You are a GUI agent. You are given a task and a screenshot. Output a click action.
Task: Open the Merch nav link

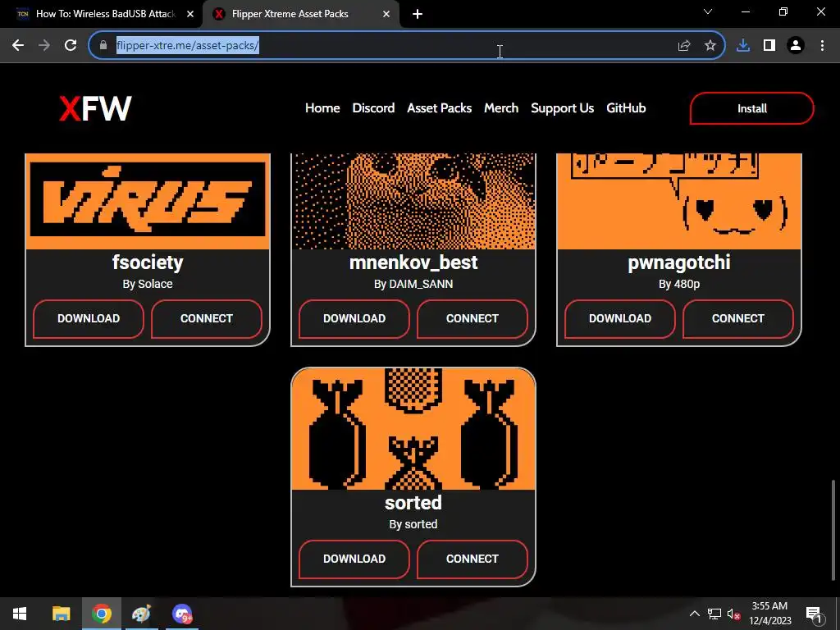(x=501, y=108)
